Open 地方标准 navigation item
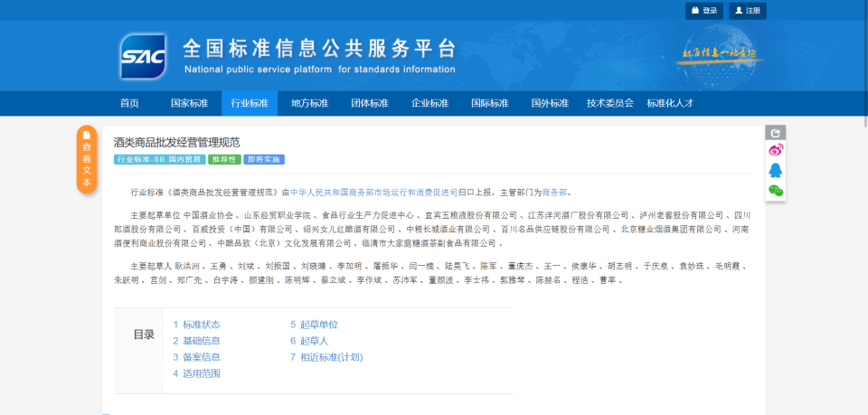This screenshot has width=868, height=415. (310, 103)
